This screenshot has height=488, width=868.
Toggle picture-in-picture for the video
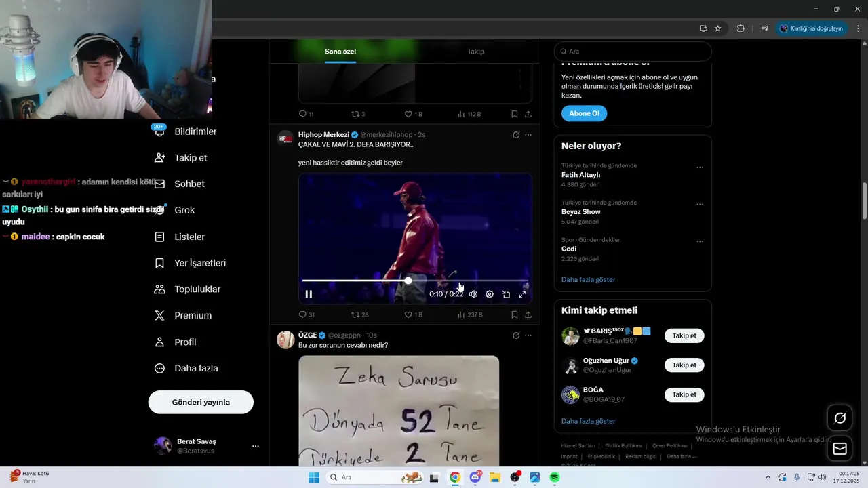[506, 294]
